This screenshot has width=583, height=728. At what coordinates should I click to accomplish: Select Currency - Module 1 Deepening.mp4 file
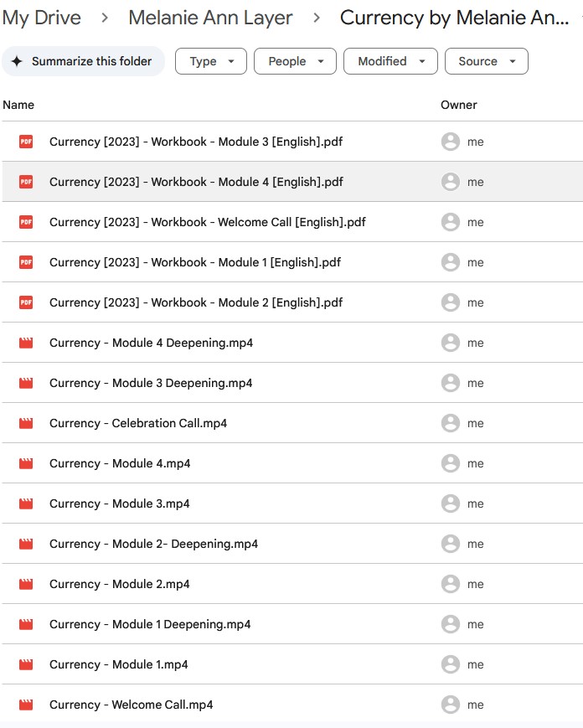pos(150,624)
